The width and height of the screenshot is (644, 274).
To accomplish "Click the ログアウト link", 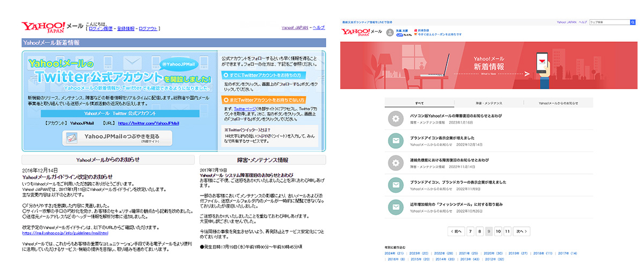I will pos(148,28).
